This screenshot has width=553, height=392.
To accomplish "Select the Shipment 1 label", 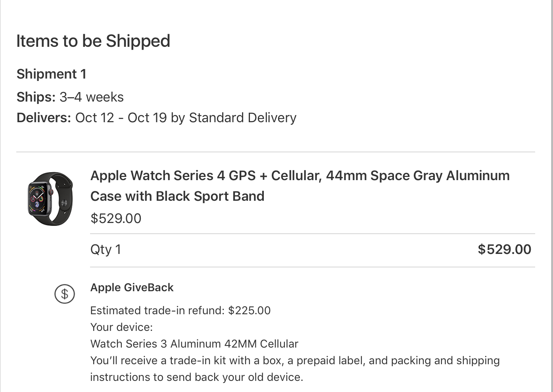I will coord(51,74).
